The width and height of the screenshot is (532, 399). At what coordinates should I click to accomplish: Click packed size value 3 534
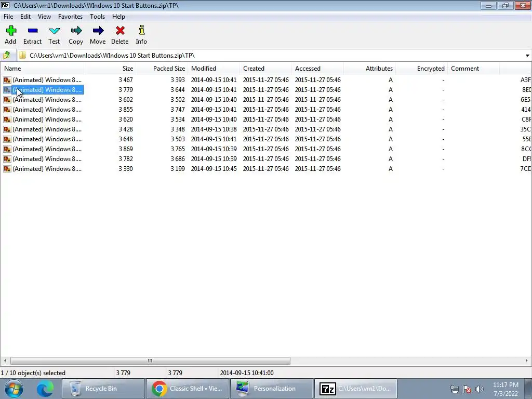(178, 119)
